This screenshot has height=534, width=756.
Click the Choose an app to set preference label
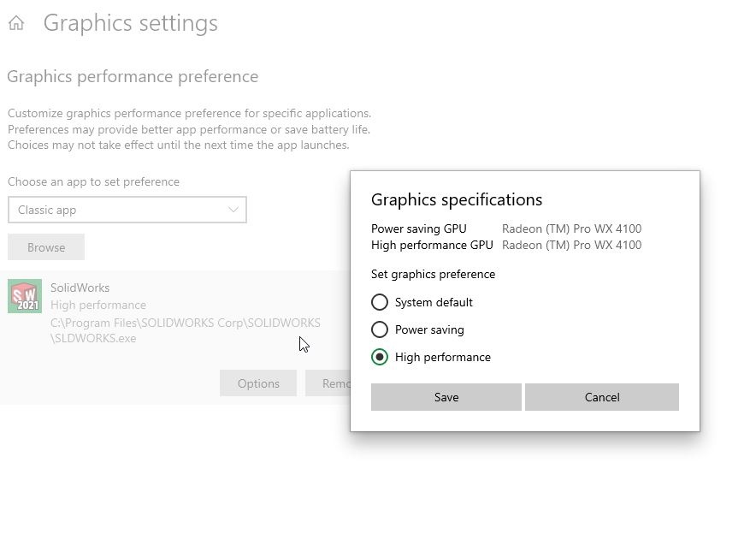coord(93,182)
